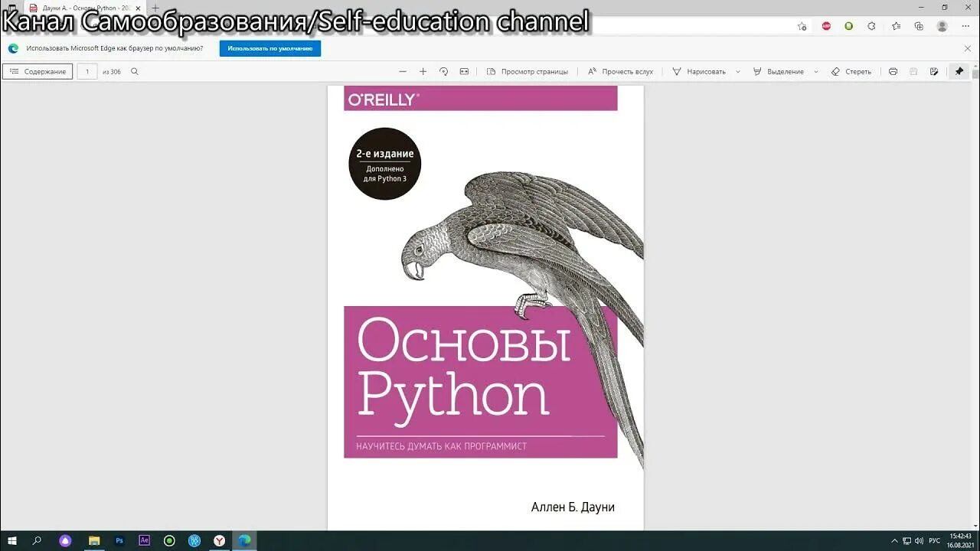The height and width of the screenshot is (551, 980).
Task: Open the extensions puzzle icon
Action: click(871, 26)
